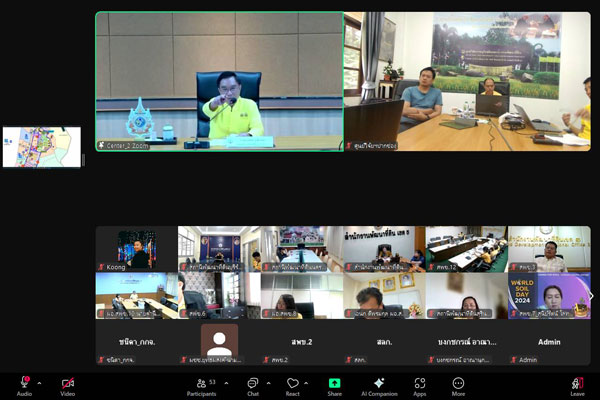Select the Admin participant tile
600x400 pixels.
point(549,342)
